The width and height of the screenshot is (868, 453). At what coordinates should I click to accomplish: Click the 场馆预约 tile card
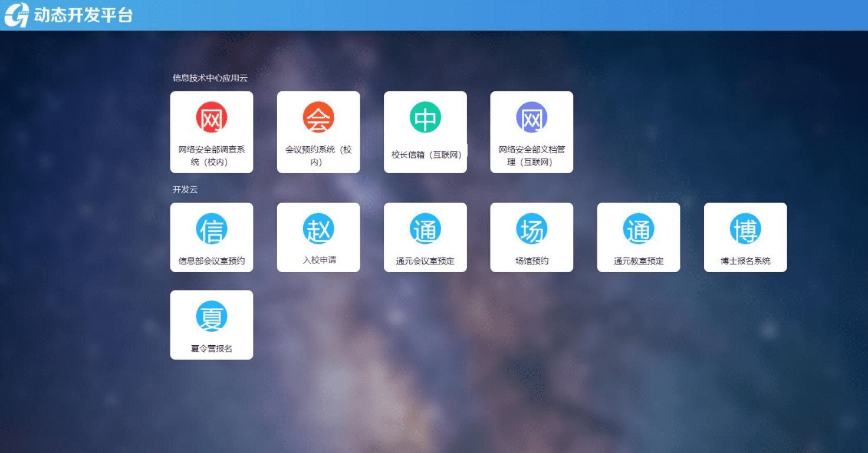click(531, 237)
